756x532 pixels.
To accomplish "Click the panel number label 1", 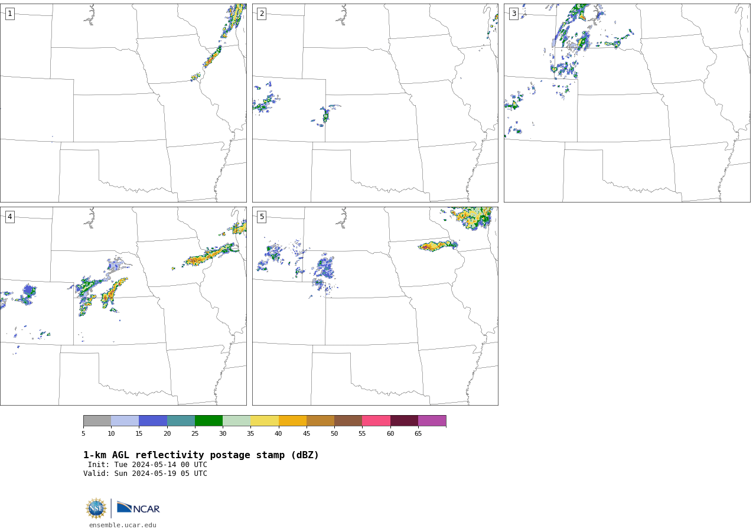I will click(9, 14).
